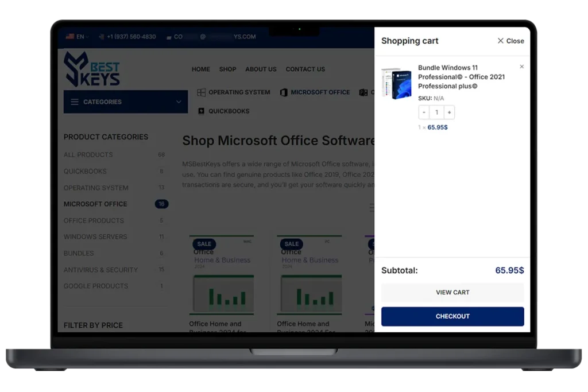Remove the bundle item with X icon

[521, 67]
